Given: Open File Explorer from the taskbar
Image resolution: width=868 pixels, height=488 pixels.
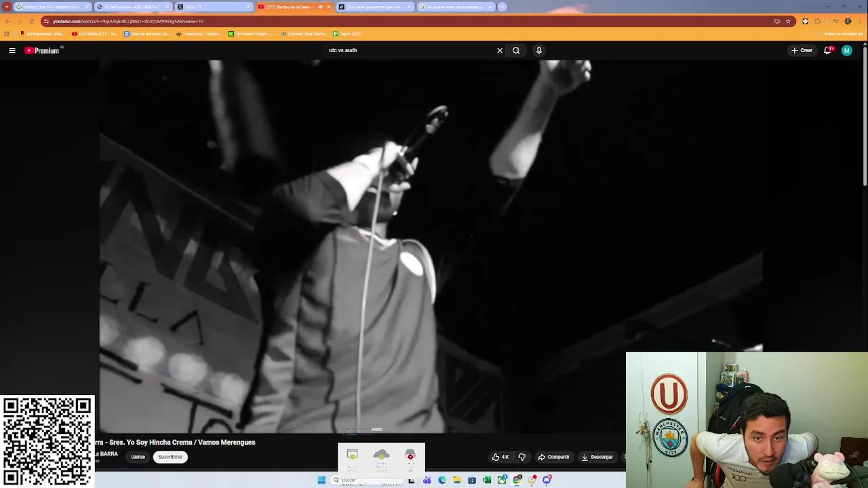Looking at the screenshot, I should (x=457, y=480).
